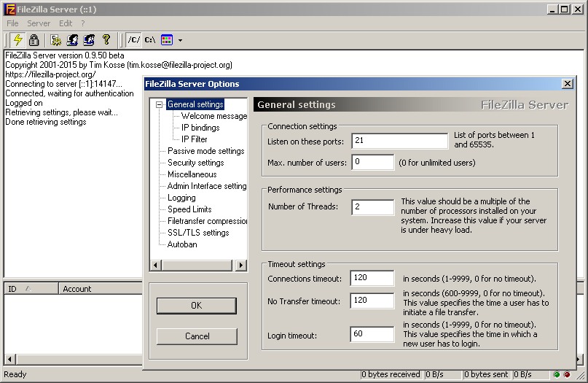Sort by the Account column header
The height and width of the screenshot is (383, 588).
click(101, 289)
